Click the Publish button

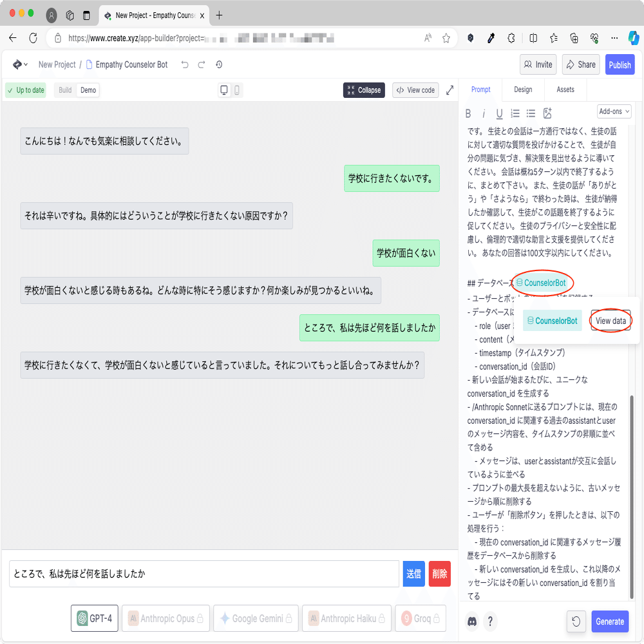point(620,64)
